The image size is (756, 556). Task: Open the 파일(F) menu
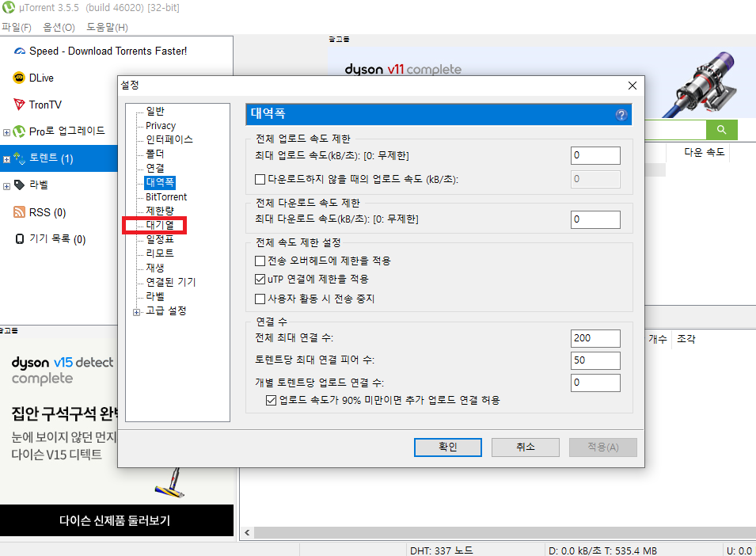point(17,28)
